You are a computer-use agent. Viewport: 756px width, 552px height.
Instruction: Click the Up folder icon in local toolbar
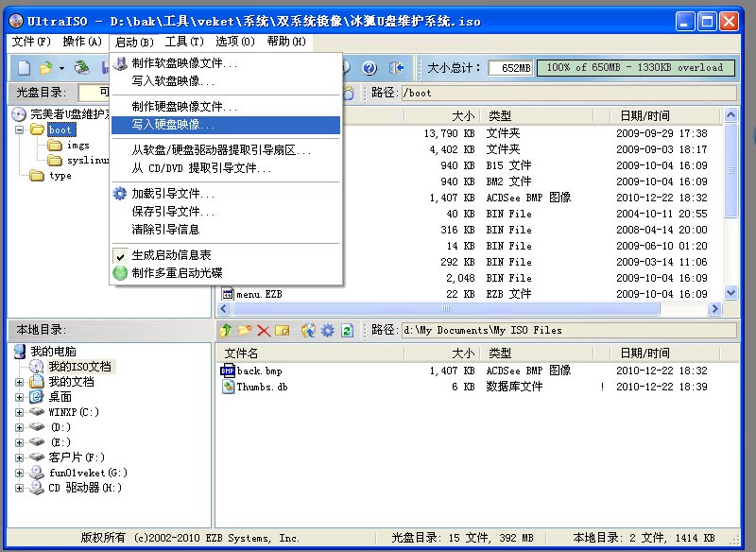(226, 330)
